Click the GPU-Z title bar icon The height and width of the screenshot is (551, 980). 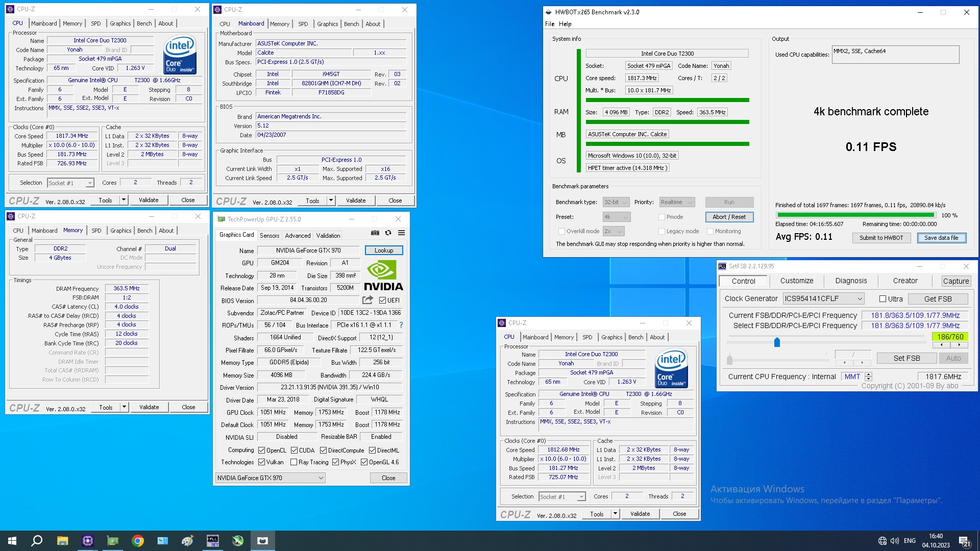pos(221,219)
